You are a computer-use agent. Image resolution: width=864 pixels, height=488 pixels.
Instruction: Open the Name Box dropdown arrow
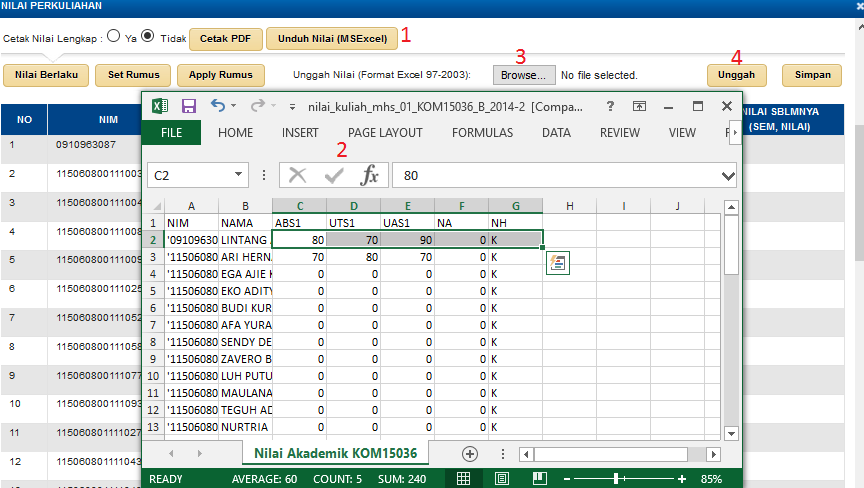238,175
